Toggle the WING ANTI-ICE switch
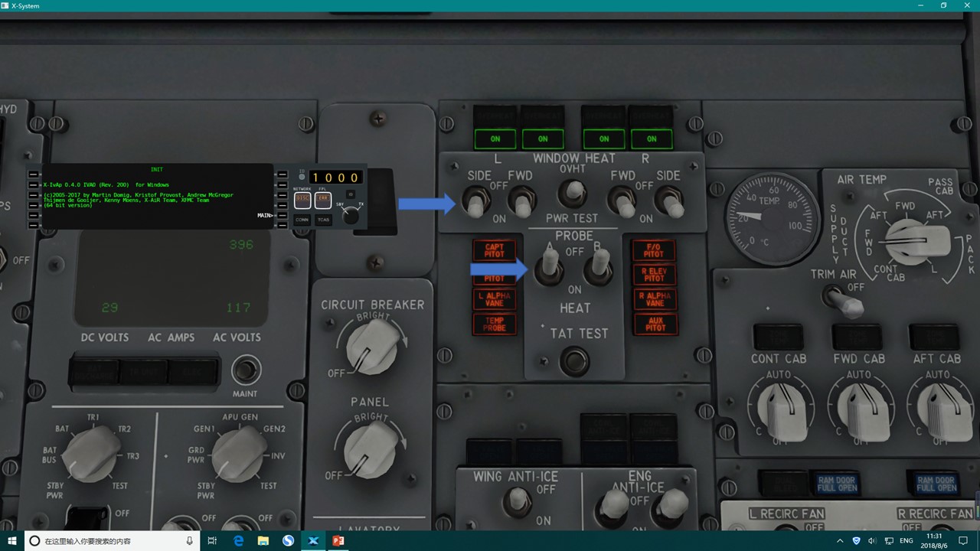This screenshot has width=980, height=551. pyautogui.click(x=518, y=502)
